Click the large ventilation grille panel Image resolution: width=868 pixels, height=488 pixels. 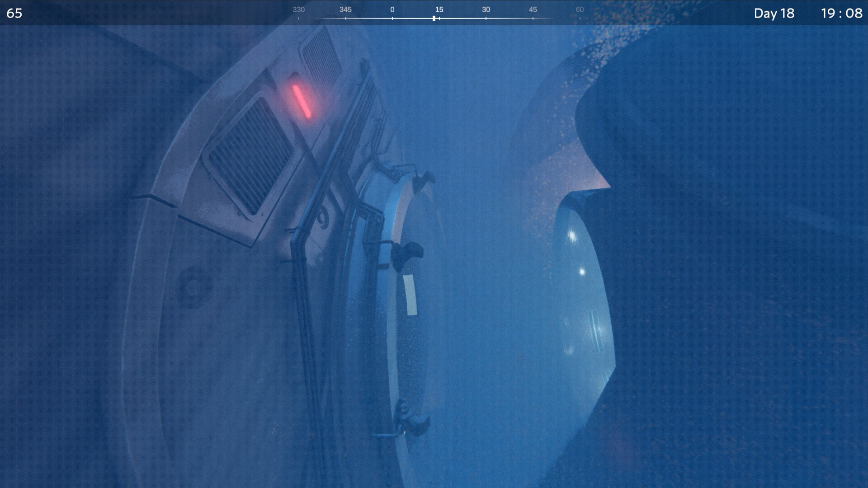click(250, 156)
